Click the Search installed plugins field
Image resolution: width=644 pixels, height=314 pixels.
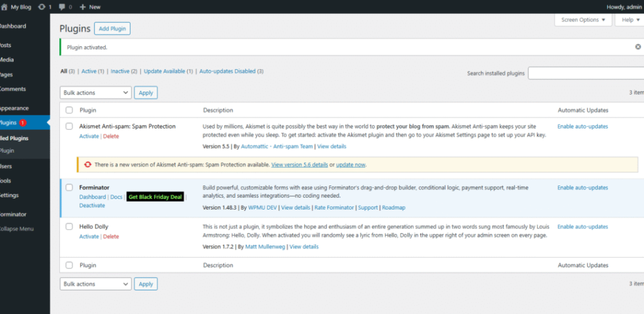(x=586, y=73)
